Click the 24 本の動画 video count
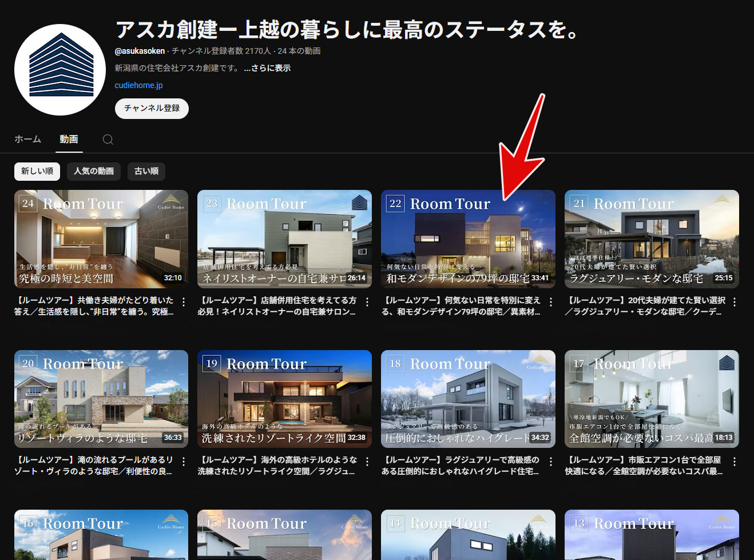The image size is (754, 560). (x=299, y=51)
